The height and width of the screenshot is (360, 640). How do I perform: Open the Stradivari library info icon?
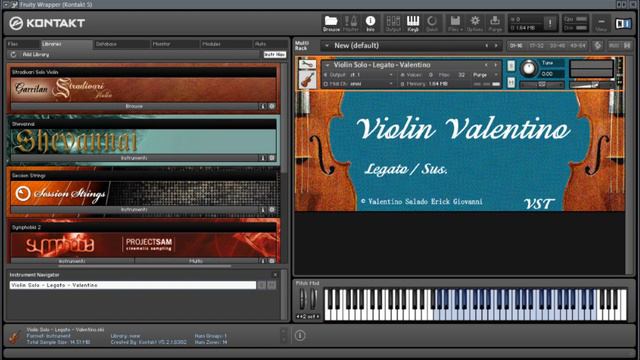click(263, 106)
